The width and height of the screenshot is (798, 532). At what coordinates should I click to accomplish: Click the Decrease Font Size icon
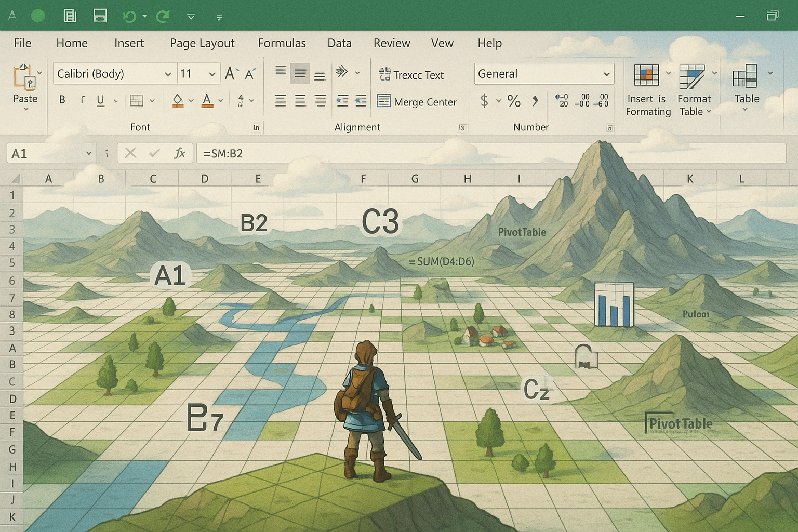pos(250,74)
